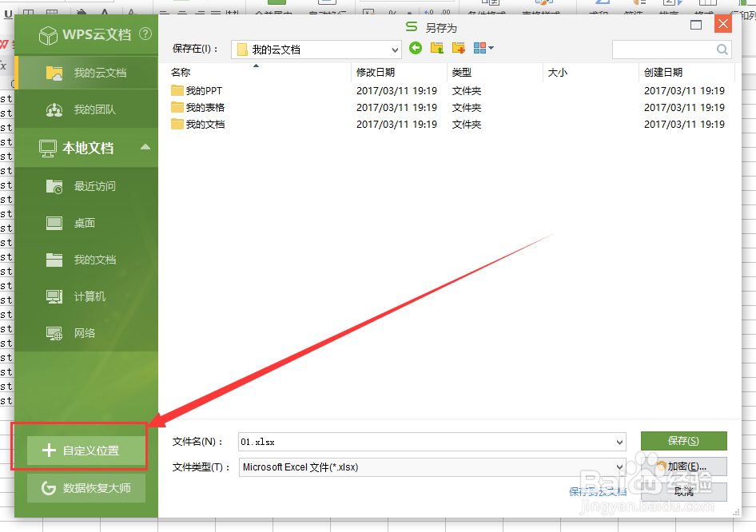Maximize the Save As dialog
The width and height of the screenshot is (756, 532).
696,25
